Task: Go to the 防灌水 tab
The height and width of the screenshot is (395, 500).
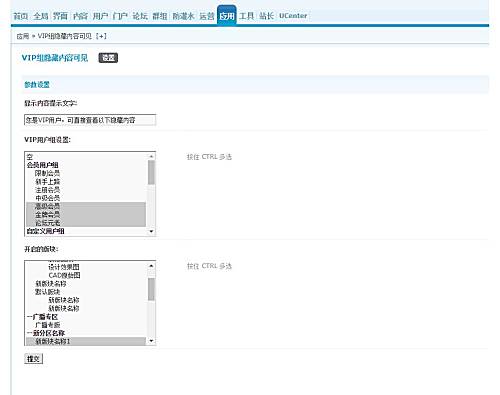Action: click(183, 16)
